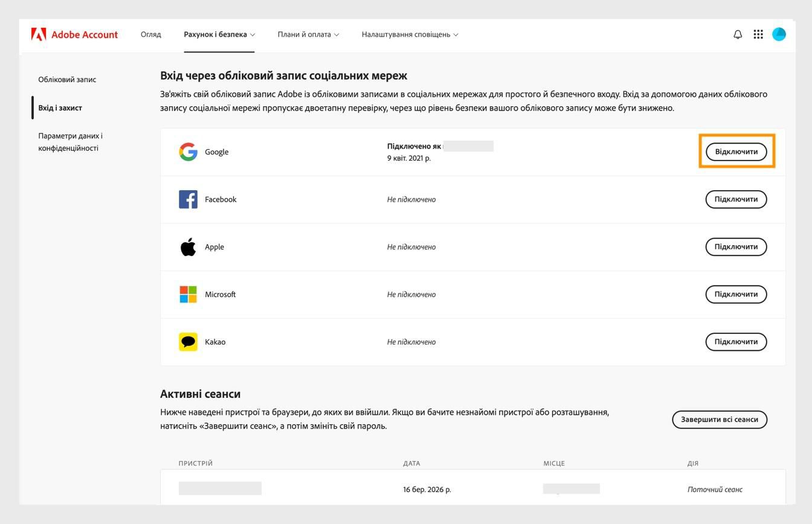The image size is (812, 524).
Task: Open Налаштування сповіщень dropdown
Action: pos(410,34)
